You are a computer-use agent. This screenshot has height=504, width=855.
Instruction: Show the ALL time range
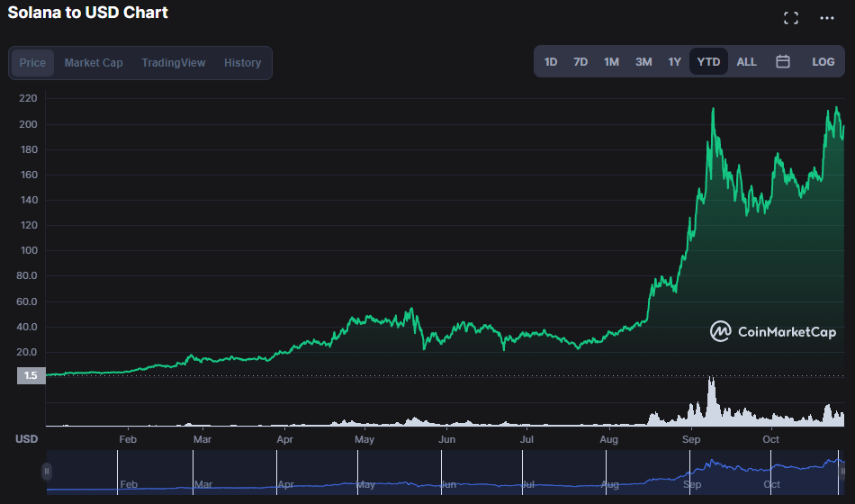click(x=746, y=61)
